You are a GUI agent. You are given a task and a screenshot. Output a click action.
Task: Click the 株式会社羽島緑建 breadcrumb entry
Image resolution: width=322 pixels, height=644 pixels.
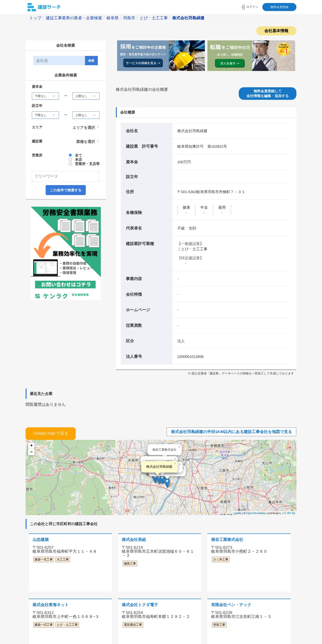click(x=188, y=18)
